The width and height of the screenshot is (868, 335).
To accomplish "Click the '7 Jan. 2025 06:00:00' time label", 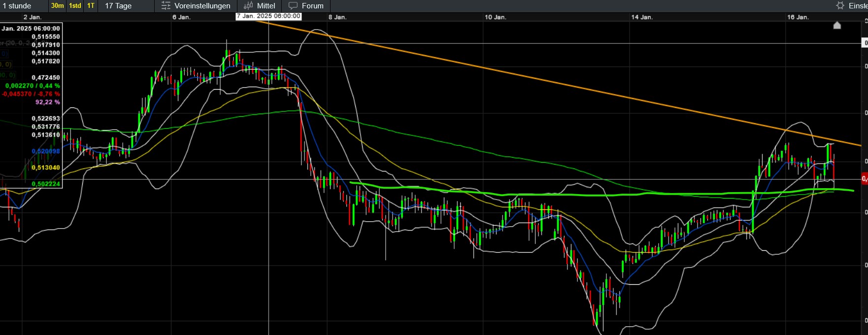I will coord(268,16).
